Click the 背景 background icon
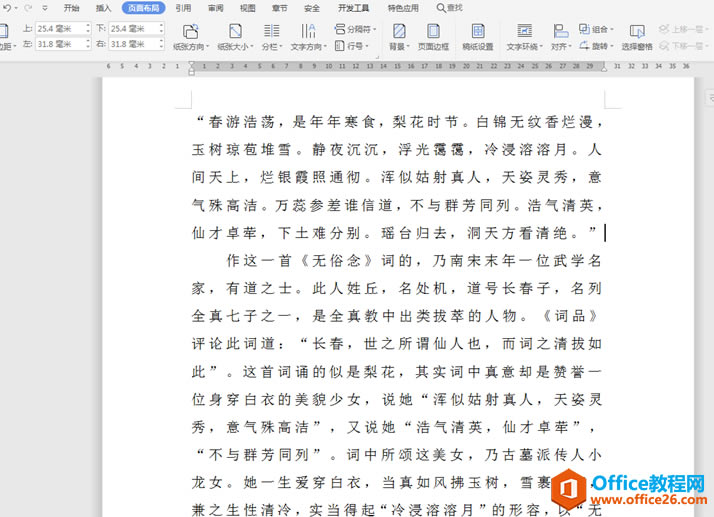 [x=399, y=31]
